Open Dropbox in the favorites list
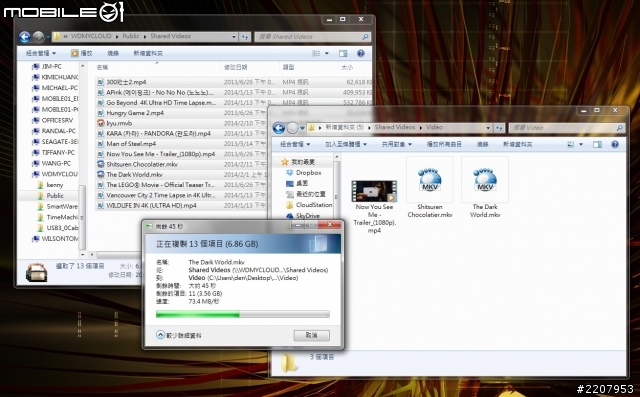Viewport: 640px width, 397px height. tap(304, 173)
